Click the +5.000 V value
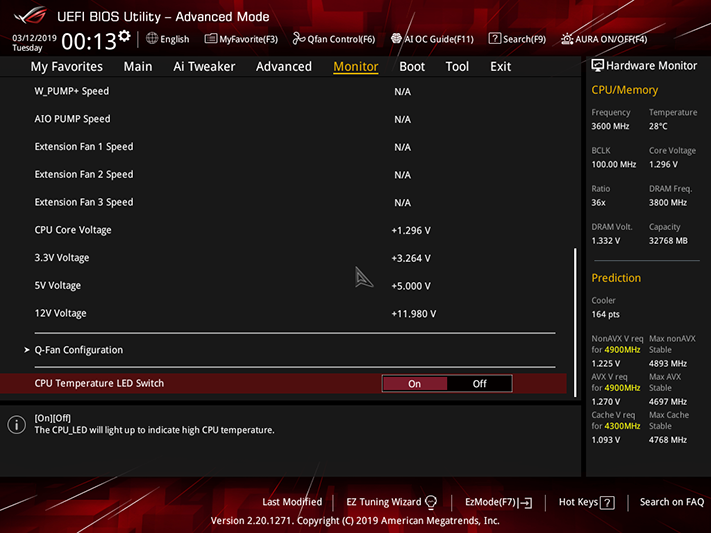This screenshot has height=533, width=711. coord(411,286)
